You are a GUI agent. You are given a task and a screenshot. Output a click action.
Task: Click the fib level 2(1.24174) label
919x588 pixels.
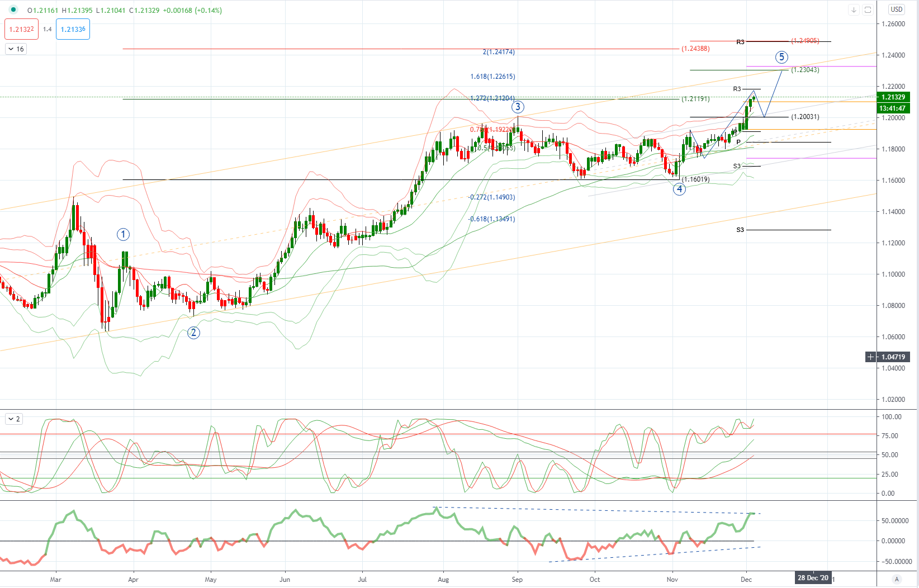coord(499,52)
